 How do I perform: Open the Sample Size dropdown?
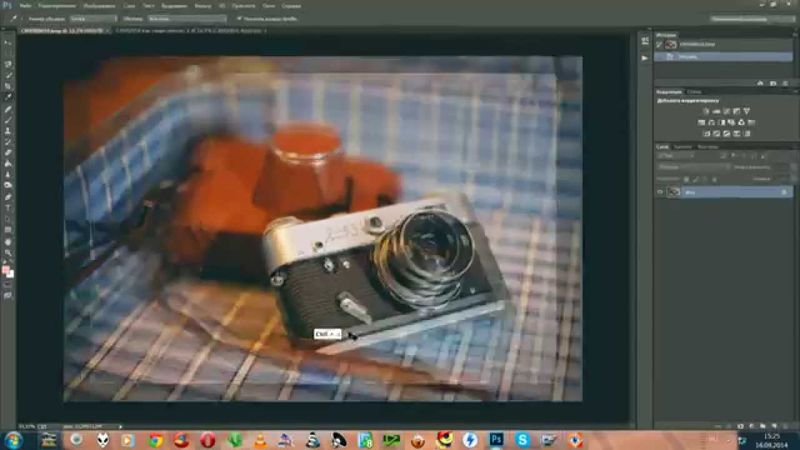pos(93,19)
